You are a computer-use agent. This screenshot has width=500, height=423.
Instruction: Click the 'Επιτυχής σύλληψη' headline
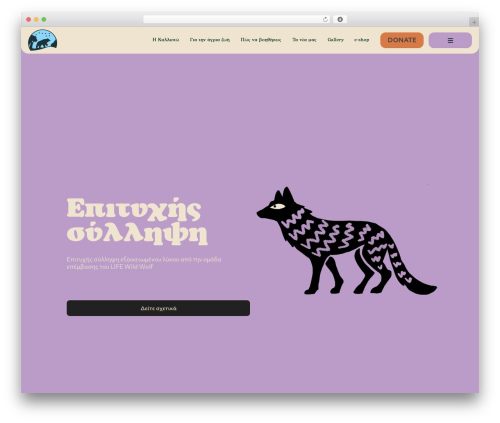137,221
